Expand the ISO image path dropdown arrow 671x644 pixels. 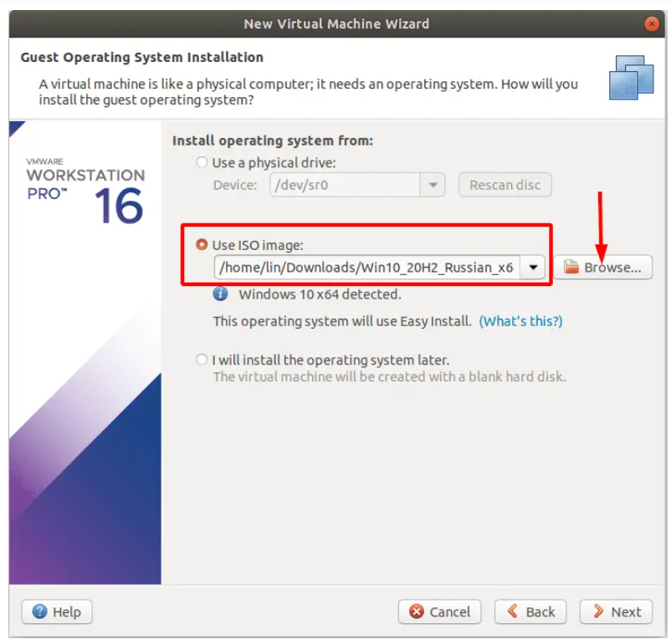533,268
